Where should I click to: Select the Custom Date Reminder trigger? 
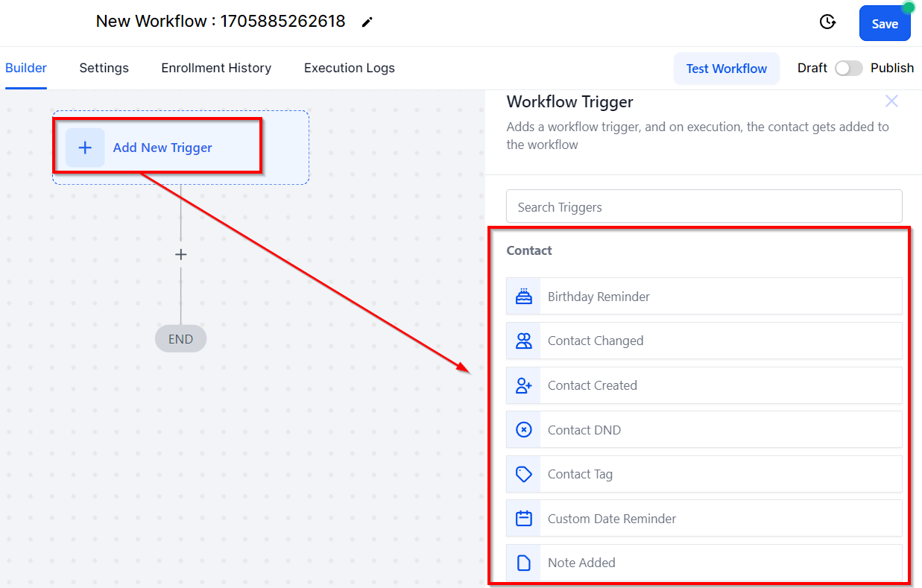(704, 519)
